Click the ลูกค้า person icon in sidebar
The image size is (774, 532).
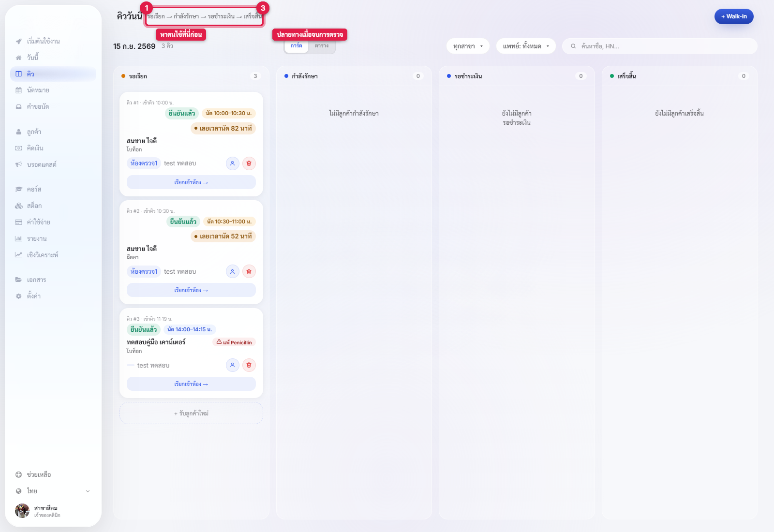coord(18,132)
